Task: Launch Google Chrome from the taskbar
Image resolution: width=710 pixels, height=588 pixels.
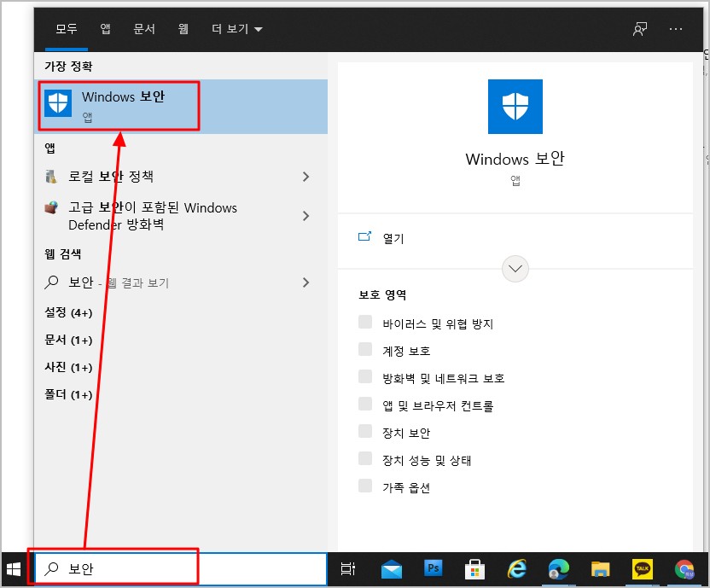Action: (684, 569)
